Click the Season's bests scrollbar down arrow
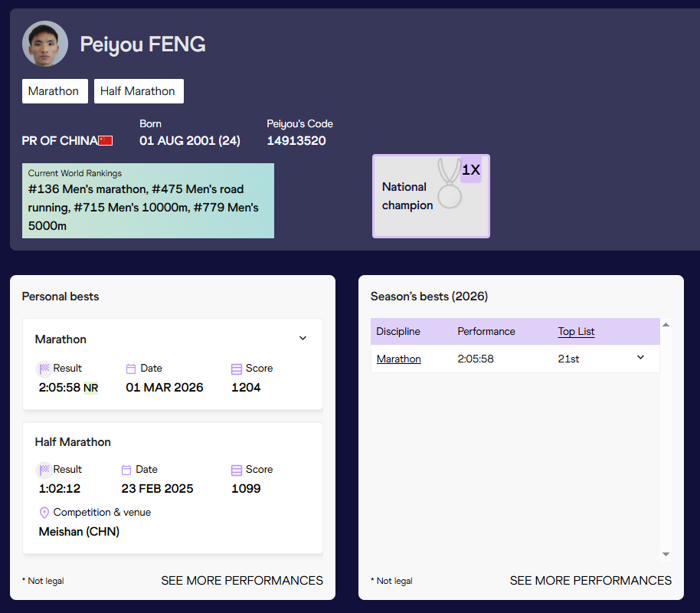700x613 pixels. (666, 554)
